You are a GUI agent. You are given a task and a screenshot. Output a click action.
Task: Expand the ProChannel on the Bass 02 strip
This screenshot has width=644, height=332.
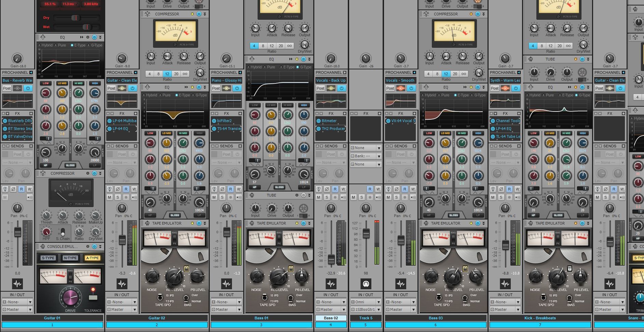(345, 72)
